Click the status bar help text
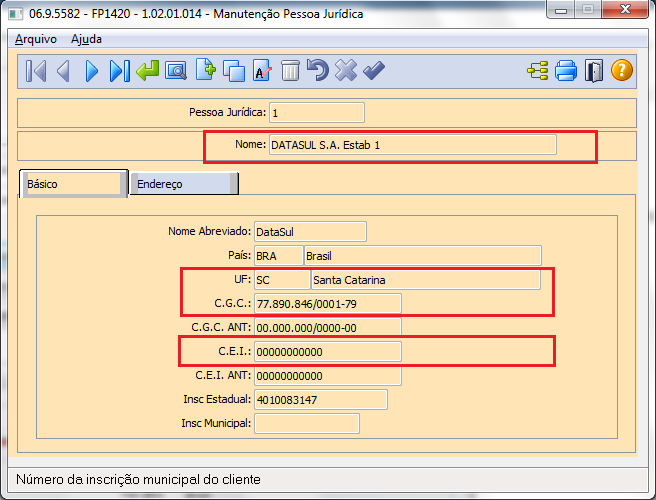 [x=138, y=479]
